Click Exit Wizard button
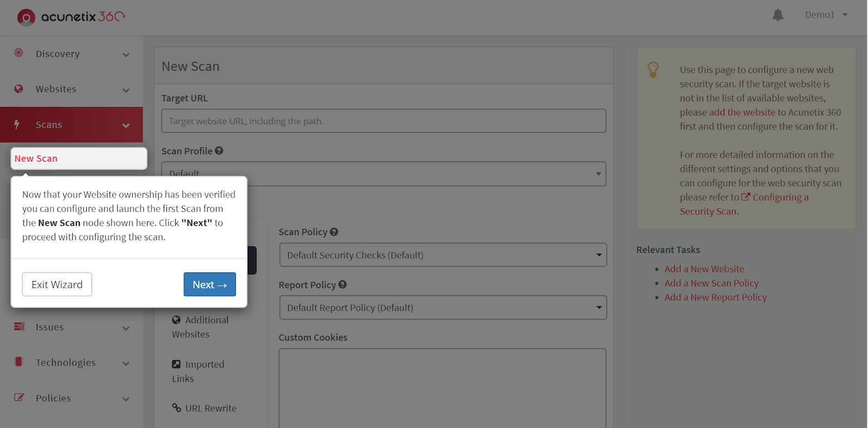 point(57,284)
